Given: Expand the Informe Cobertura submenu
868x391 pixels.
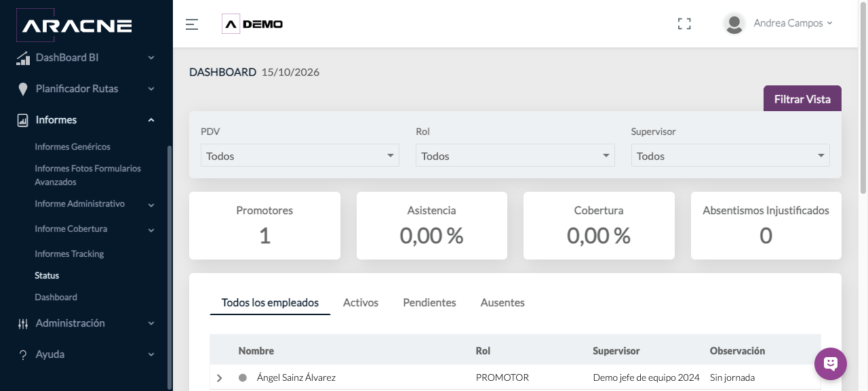Looking at the screenshot, I should tap(151, 229).
